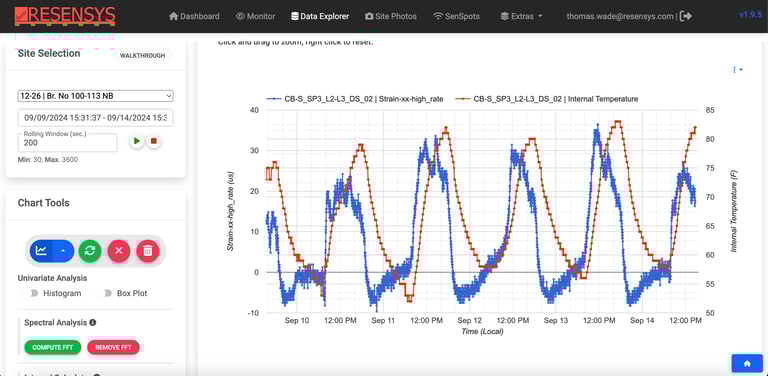Open the Site Photos page
The height and width of the screenshot is (376, 768).
(x=391, y=16)
